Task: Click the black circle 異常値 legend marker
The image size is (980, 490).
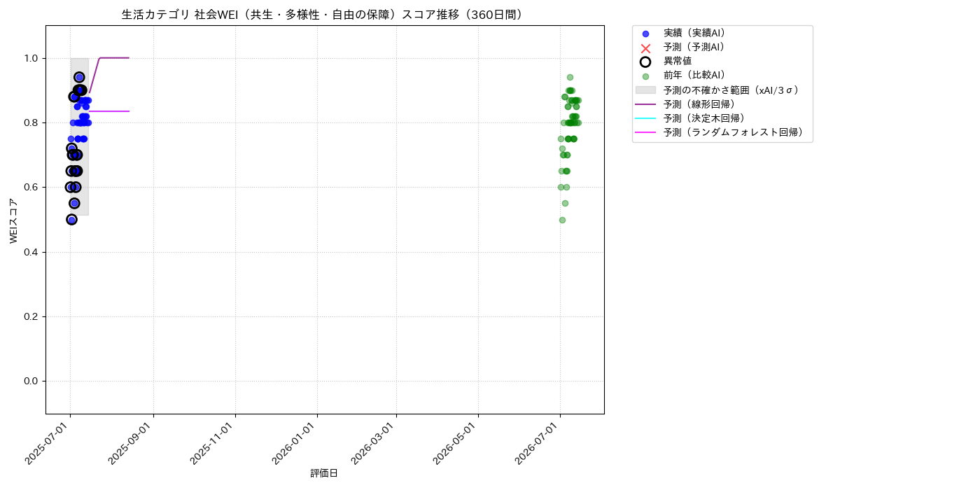Action: [x=645, y=62]
